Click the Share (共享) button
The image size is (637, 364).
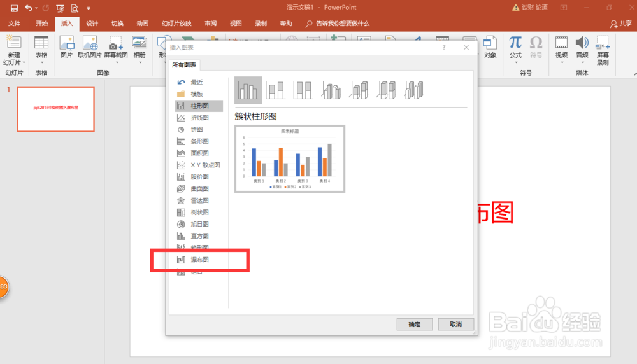(620, 24)
